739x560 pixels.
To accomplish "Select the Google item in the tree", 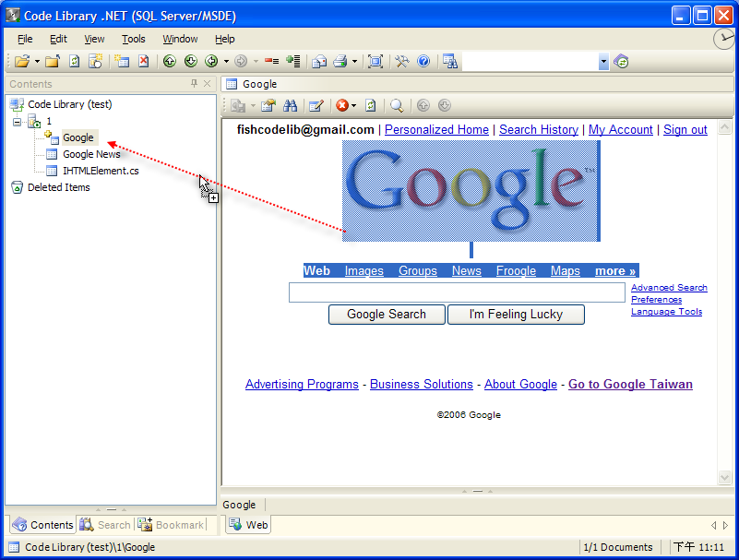I will tap(78, 137).
